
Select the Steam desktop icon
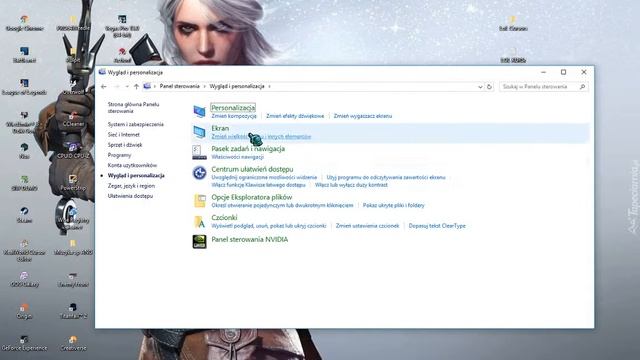24,214
